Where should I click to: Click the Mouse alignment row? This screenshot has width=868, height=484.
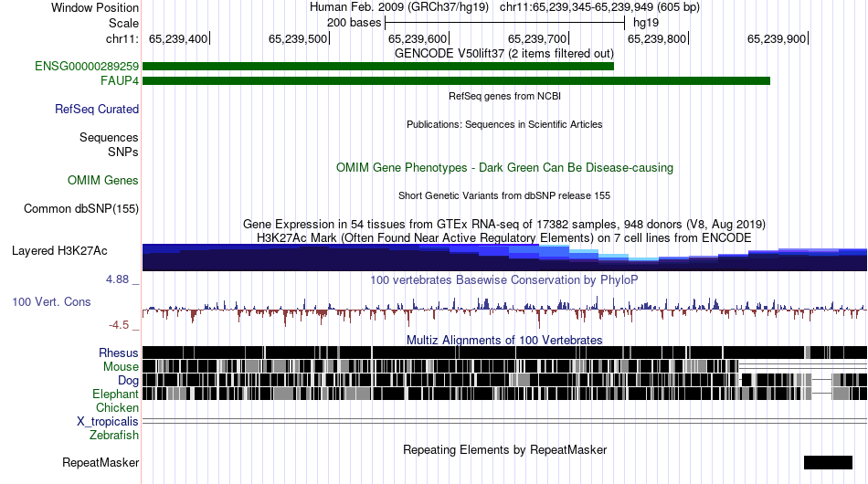[505, 366]
